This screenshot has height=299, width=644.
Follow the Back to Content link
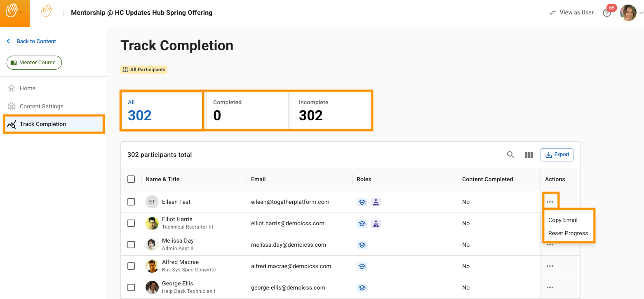(36, 41)
